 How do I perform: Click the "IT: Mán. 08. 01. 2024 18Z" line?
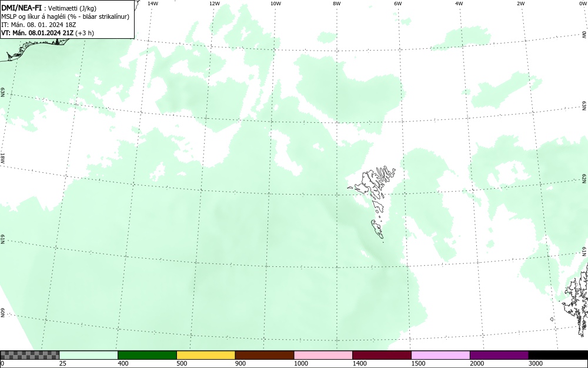click(x=39, y=25)
